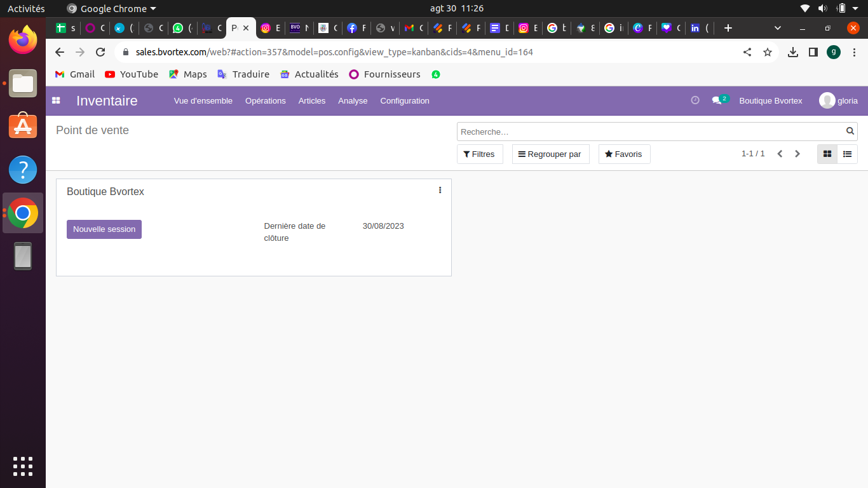Image resolution: width=868 pixels, height=488 pixels.
Task: Expand the Filtres dropdown
Action: (x=479, y=154)
